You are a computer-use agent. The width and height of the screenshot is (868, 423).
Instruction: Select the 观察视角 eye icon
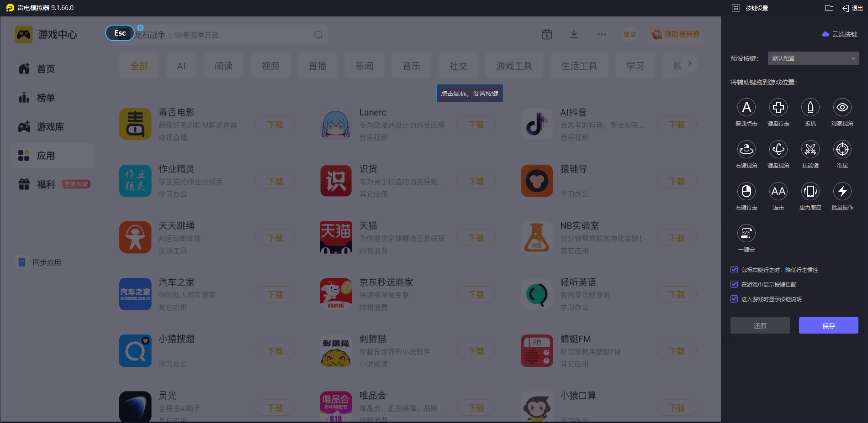[x=842, y=107]
